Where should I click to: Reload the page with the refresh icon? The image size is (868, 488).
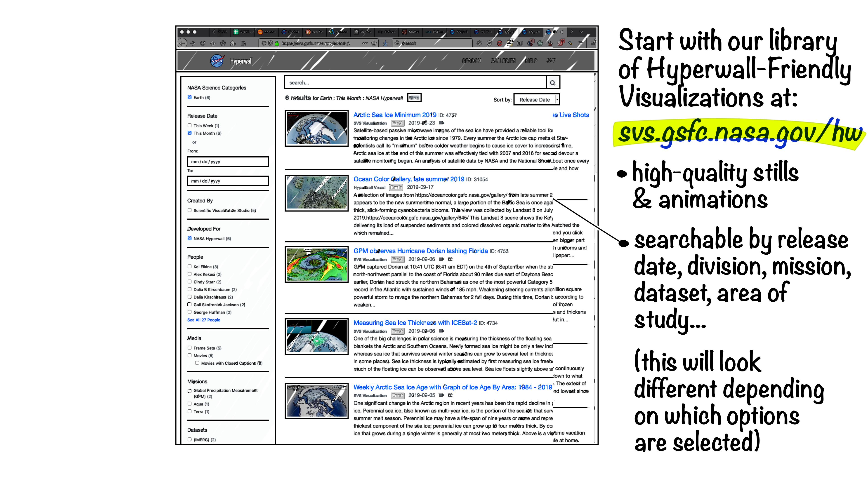(x=203, y=43)
